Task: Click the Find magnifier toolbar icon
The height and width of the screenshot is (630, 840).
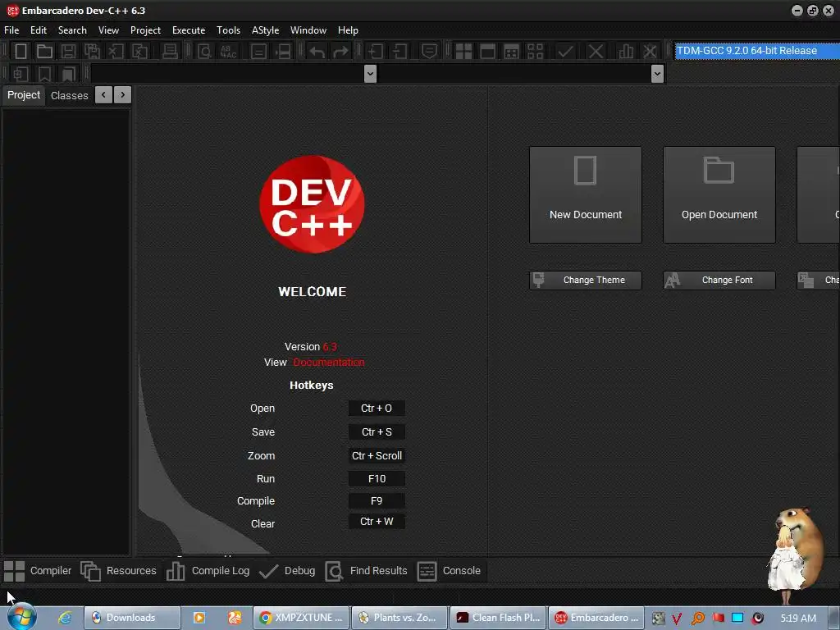Action: point(204,52)
